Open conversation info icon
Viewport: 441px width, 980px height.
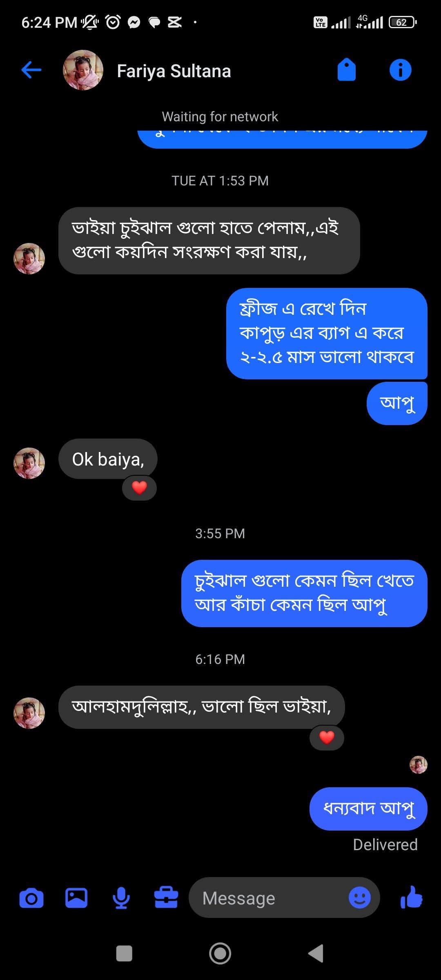(400, 70)
